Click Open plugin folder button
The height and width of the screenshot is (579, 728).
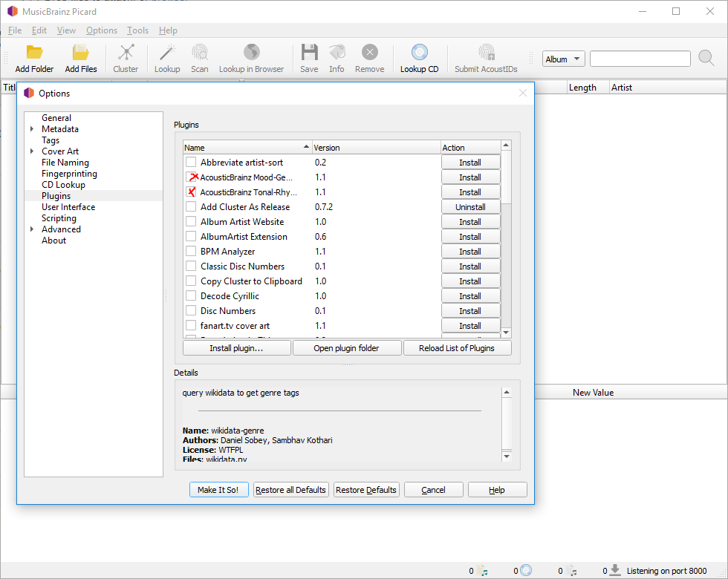347,348
